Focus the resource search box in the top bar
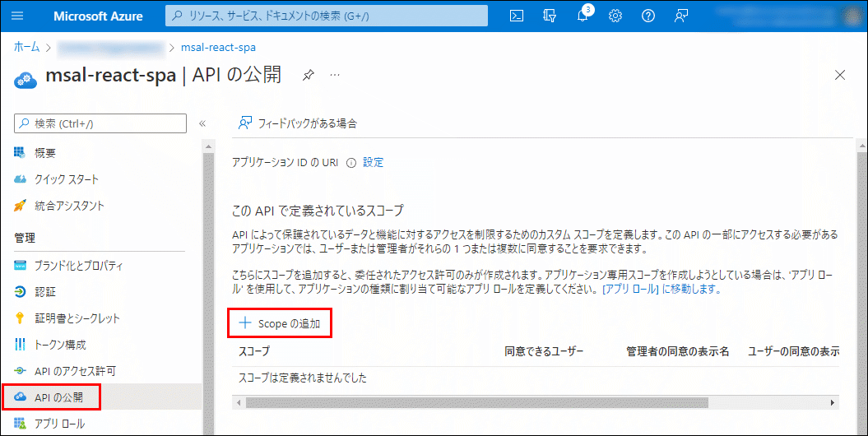Viewport: 868px width, 436px height. pos(327,16)
